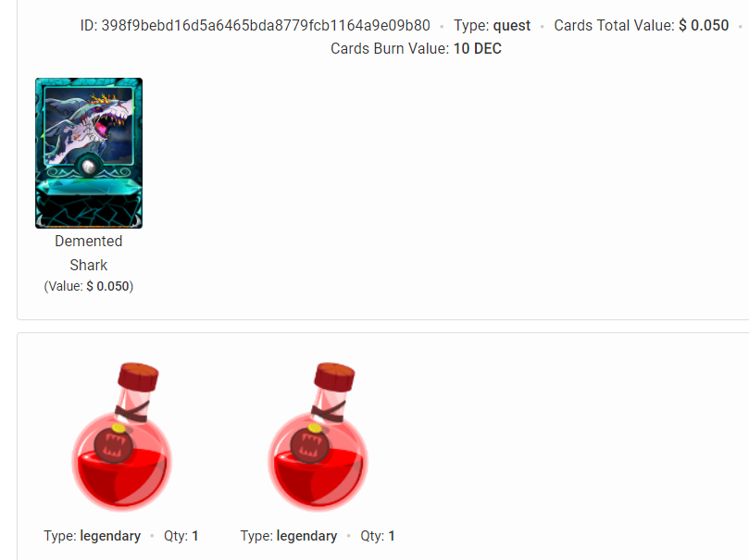Click Qty 1 under the second potion

coord(378,536)
